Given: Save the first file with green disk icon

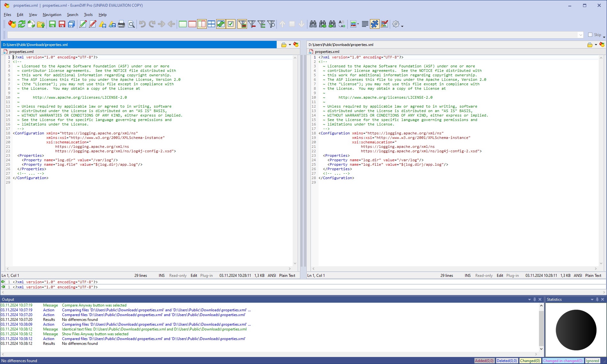Looking at the screenshot, I should (52, 24).
